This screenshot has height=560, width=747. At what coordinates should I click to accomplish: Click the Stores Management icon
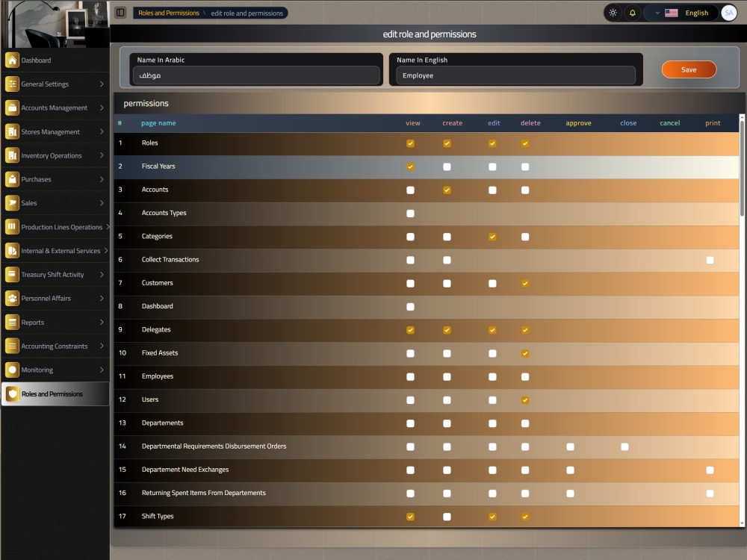click(x=12, y=131)
